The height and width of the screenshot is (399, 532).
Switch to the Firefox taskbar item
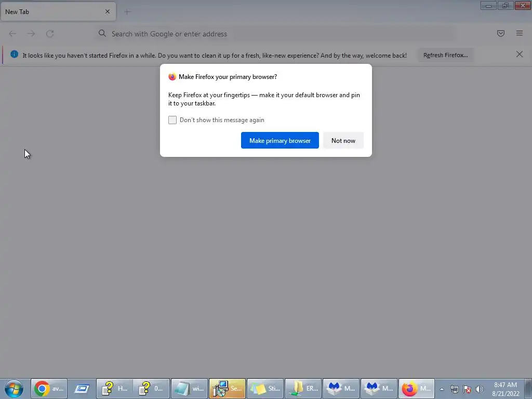click(x=417, y=389)
